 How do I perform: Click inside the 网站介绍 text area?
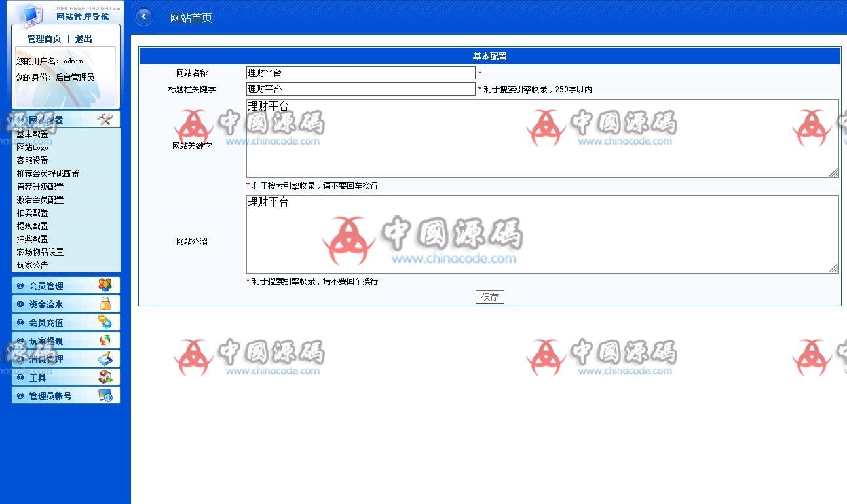[x=542, y=234]
